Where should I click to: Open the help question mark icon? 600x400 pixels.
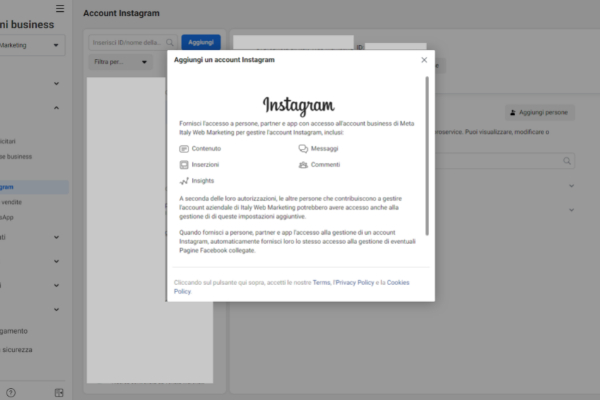coord(11,392)
